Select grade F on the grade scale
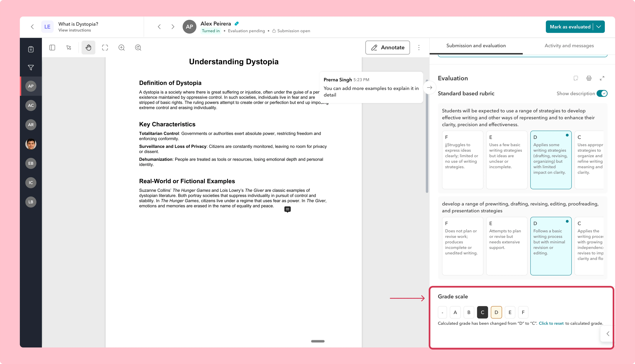This screenshot has width=635, height=364. pyautogui.click(x=523, y=312)
